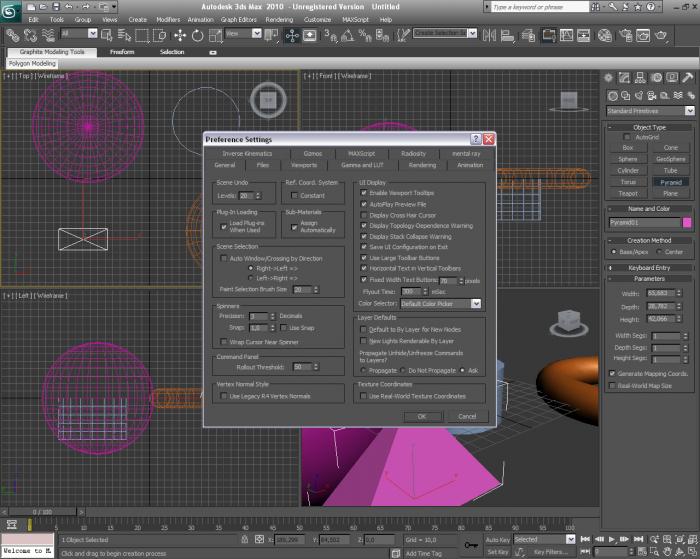The width and height of the screenshot is (700, 559).
Task: Collapse the Object Type rollout
Action: click(x=649, y=127)
